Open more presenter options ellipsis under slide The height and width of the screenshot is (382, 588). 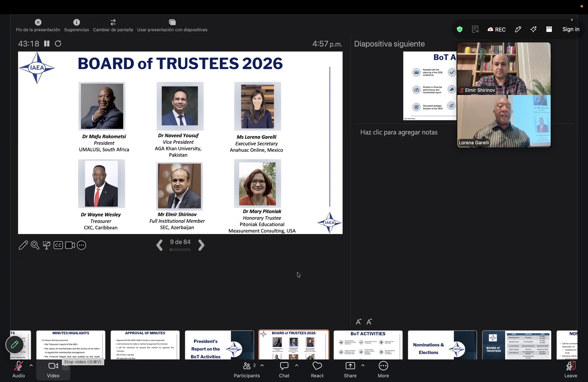pos(81,245)
